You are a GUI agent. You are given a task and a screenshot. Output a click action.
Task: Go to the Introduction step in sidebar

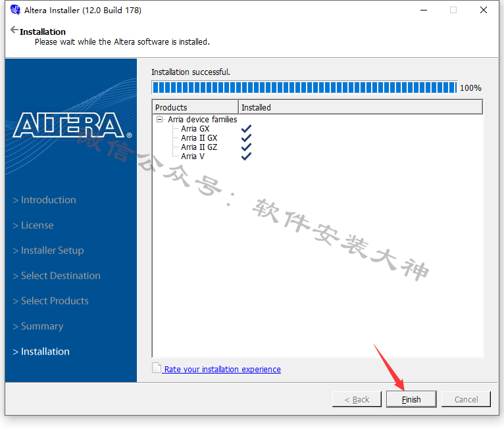pyautogui.click(x=44, y=200)
